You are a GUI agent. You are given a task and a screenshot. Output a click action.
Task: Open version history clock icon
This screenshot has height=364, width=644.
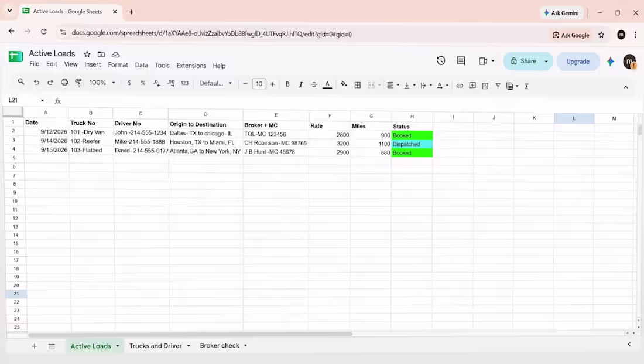[441, 61]
